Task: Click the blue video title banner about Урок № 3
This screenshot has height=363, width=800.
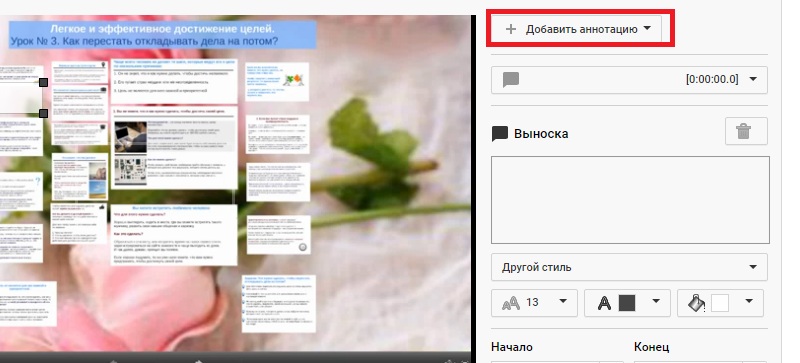Action: click(163, 35)
